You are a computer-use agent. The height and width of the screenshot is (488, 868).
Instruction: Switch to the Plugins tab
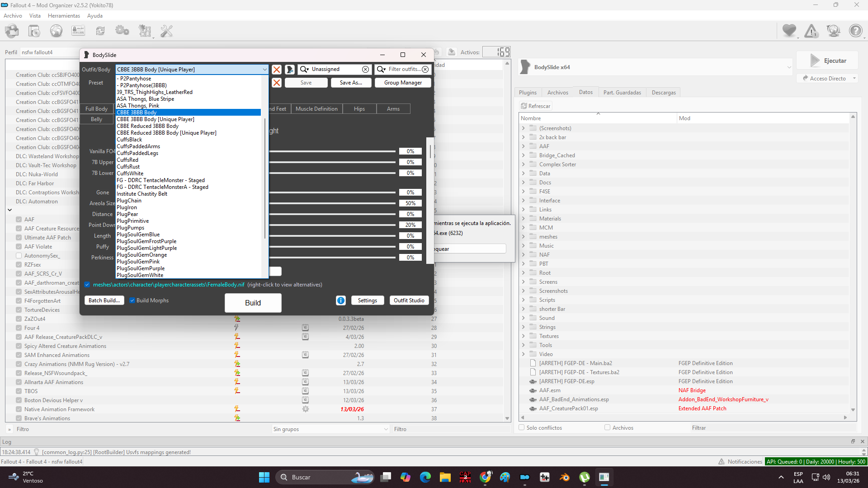click(x=528, y=93)
